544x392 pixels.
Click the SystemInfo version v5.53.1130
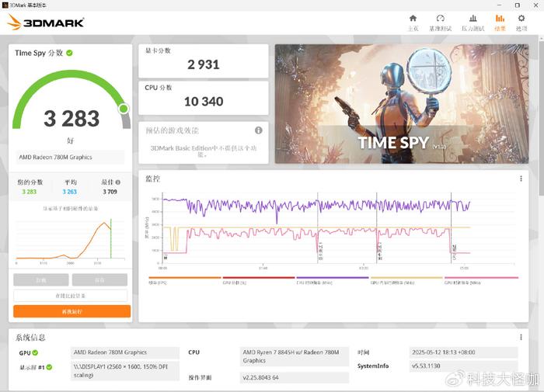point(463,366)
